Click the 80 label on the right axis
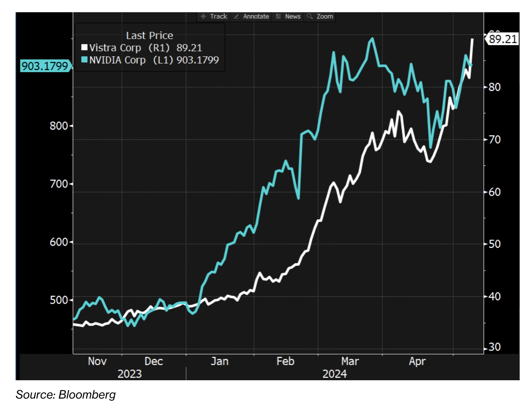The width and height of the screenshot is (532, 410). pyautogui.click(x=494, y=87)
